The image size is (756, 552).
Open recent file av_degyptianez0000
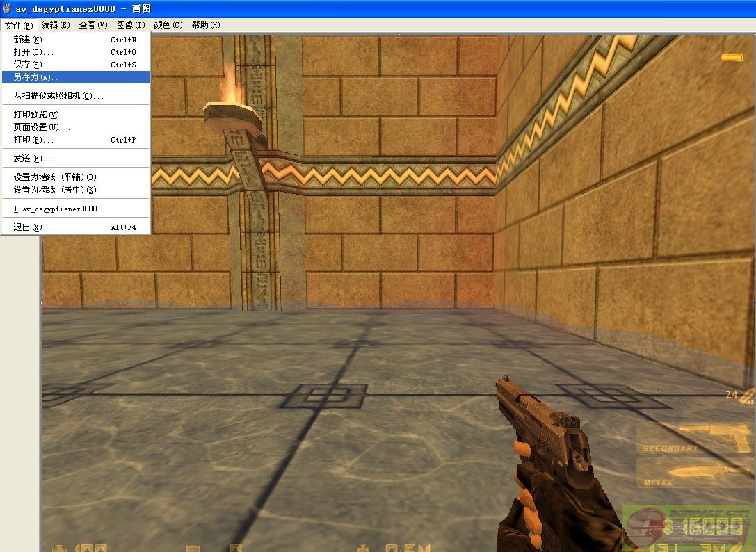[x=56, y=209]
